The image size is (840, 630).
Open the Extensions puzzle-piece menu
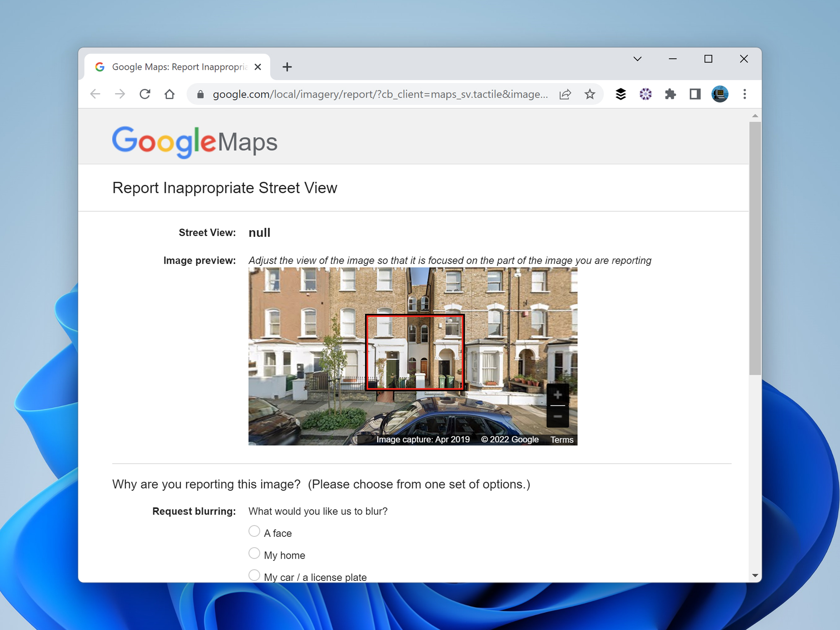point(670,94)
